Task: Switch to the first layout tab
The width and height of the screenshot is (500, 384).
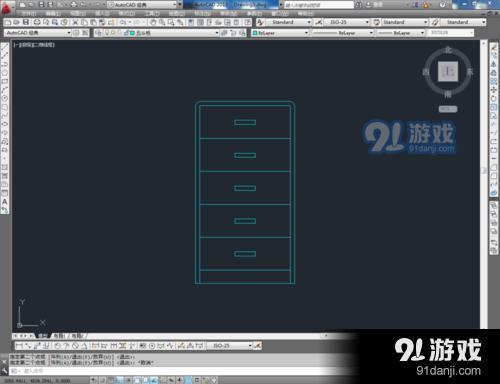Action: tap(59, 336)
